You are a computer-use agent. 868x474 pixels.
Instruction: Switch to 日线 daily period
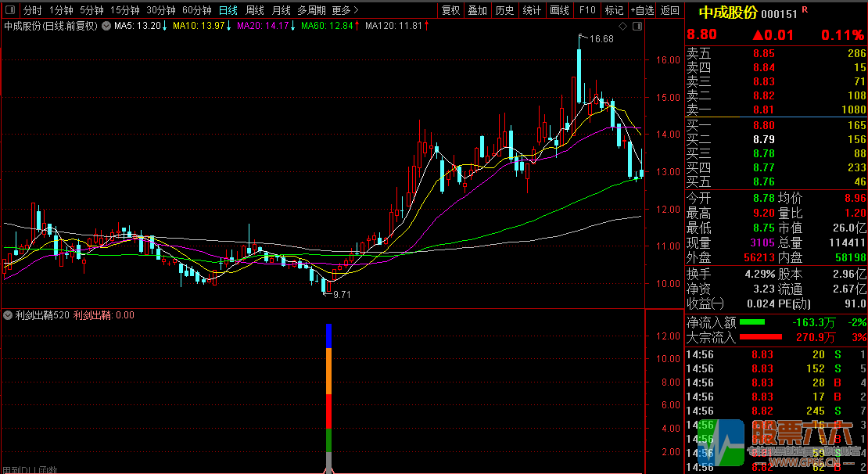point(228,10)
